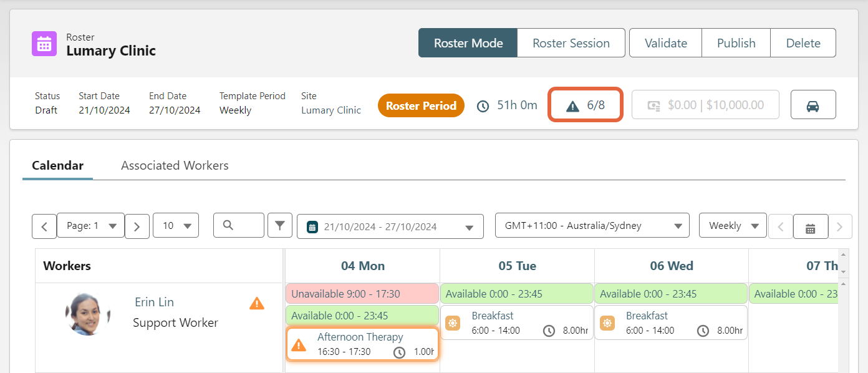The image size is (868, 373).
Task: Open the Weekly view dropdown
Action: [733, 225]
